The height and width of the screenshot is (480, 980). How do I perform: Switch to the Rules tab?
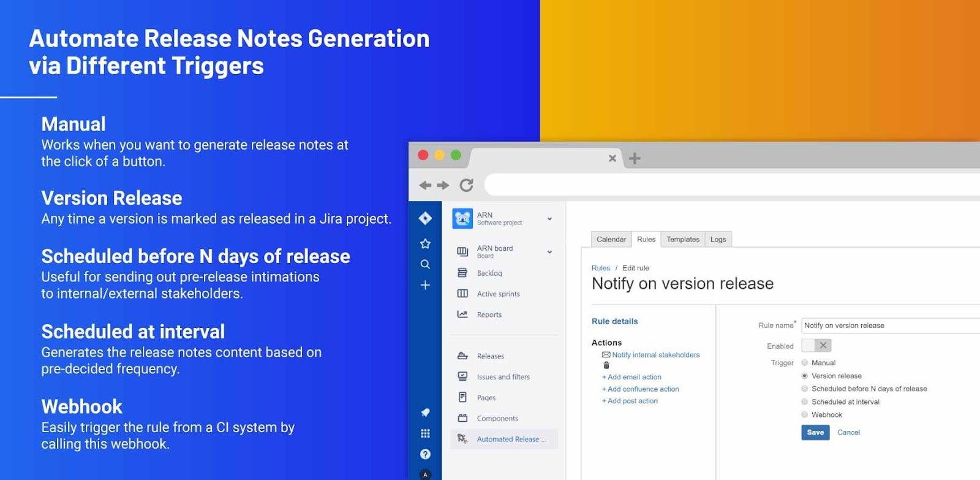point(646,239)
